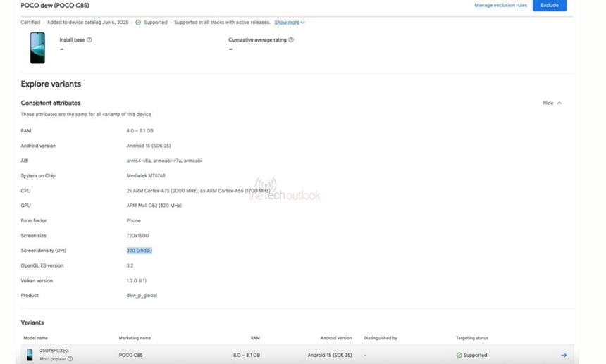Click model name '25078PC3EG'
The image size is (606, 364).
[54, 351]
